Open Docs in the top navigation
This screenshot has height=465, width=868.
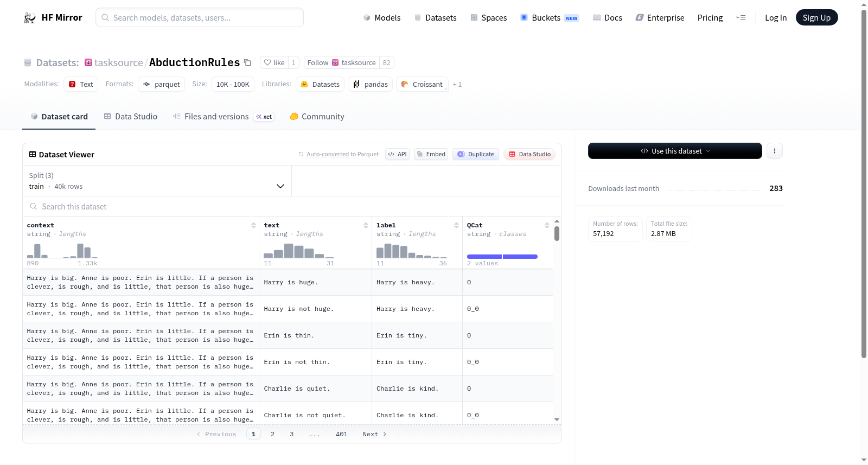607,17
